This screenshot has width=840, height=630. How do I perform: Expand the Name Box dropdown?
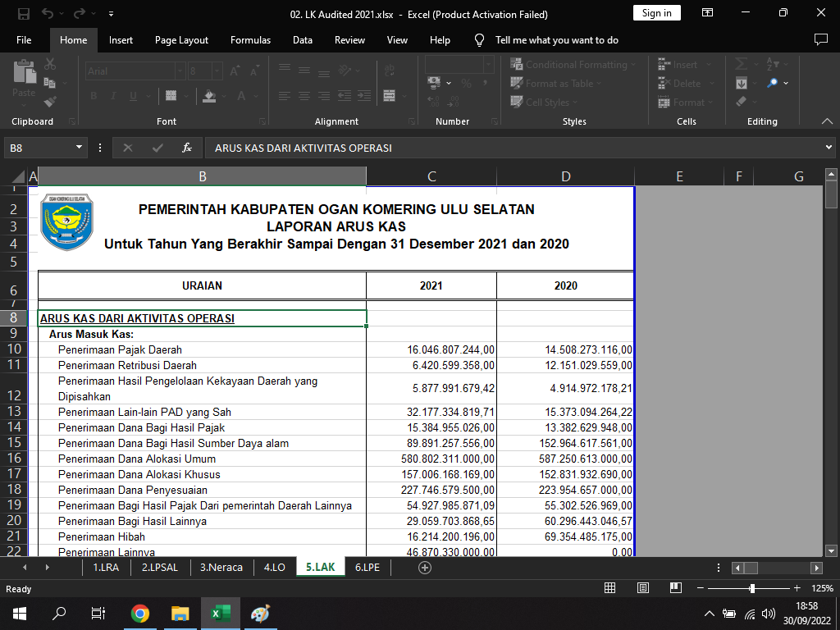80,148
